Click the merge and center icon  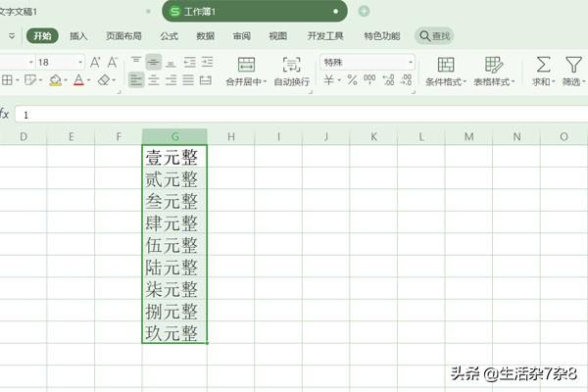click(246, 65)
